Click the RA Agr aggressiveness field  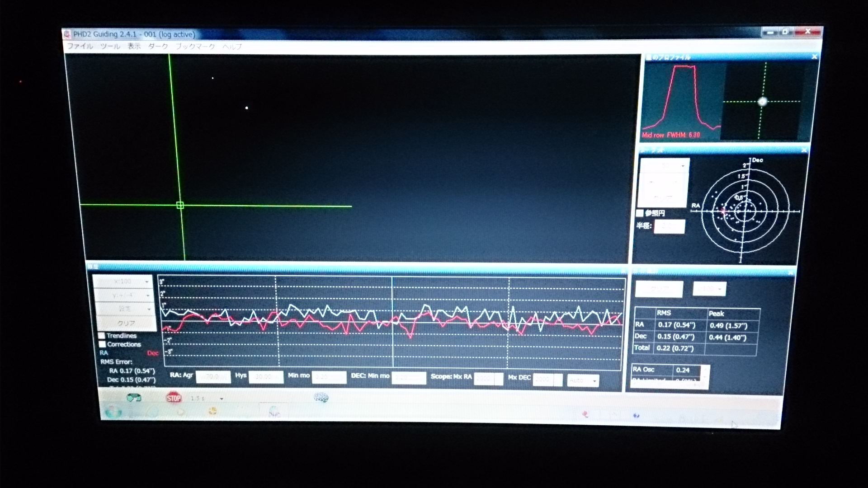coord(213,377)
